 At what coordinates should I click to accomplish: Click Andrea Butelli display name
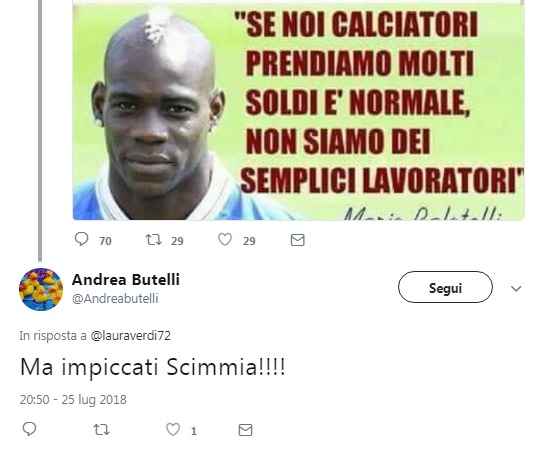(126, 279)
